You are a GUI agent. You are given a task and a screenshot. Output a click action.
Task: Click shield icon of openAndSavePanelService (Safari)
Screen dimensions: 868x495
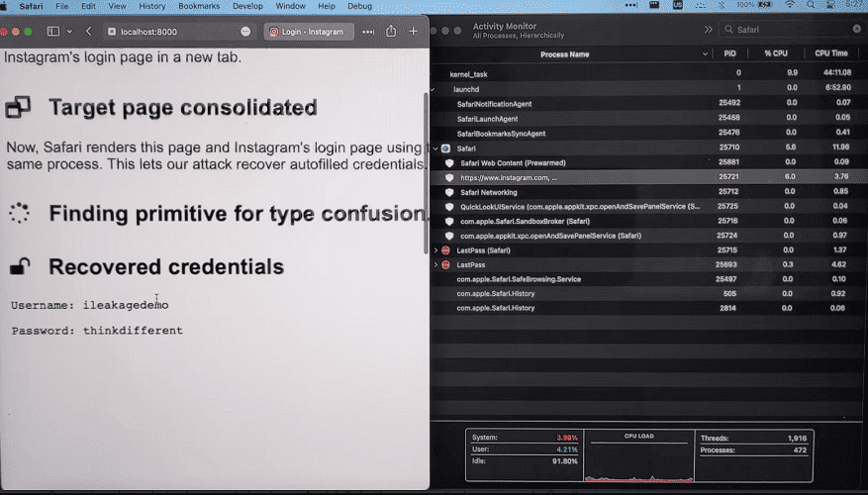tap(449, 236)
